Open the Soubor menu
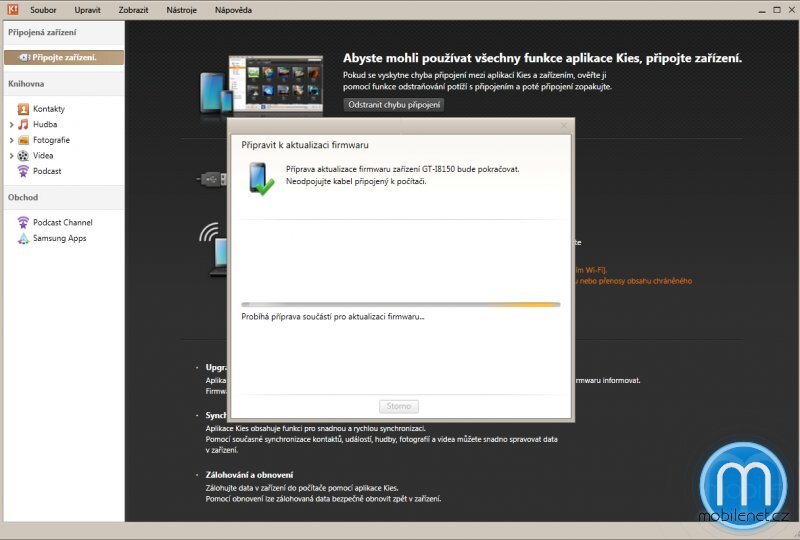The image size is (800, 540). [x=43, y=10]
